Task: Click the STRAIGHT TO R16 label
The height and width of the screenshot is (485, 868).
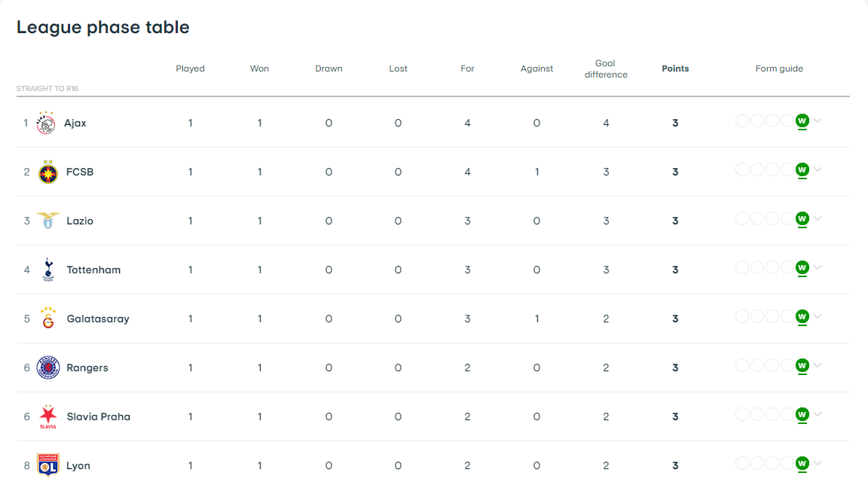Action: tap(47, 88)
